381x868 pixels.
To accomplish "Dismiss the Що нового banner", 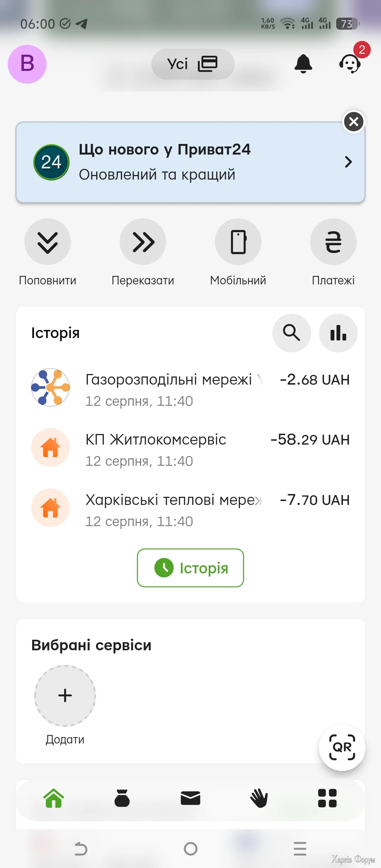I will [354, 122].
